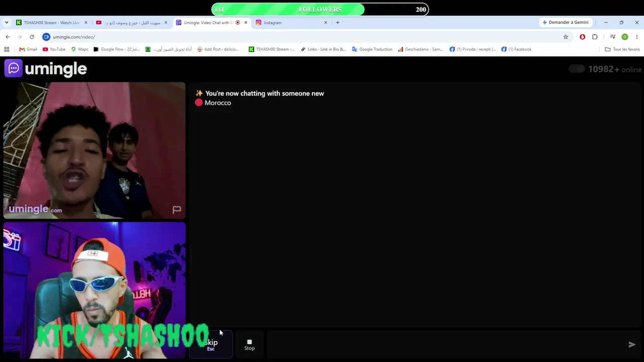This screenshot has height=362, width=644.
Task: Go forward one page
Action: click(20, 37)
